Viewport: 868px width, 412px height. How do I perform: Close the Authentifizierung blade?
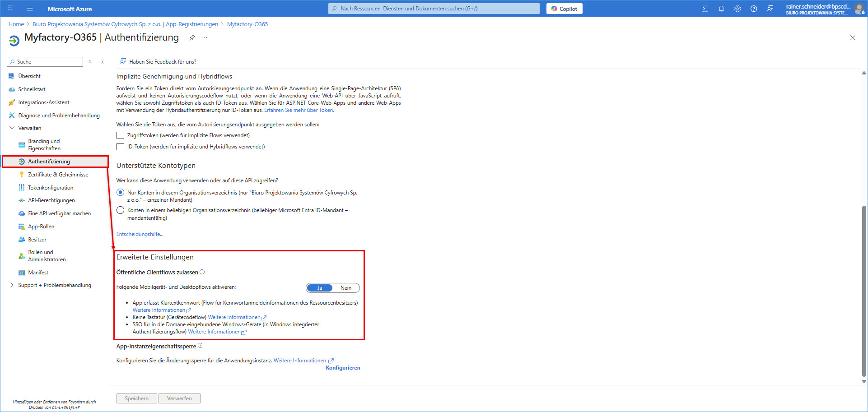coord(853,37)
